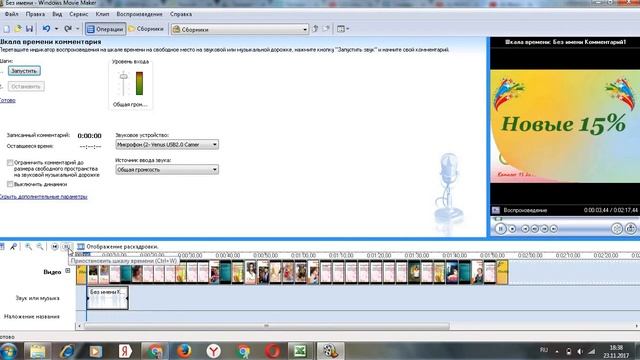
Task: Click the Запустить narration button
Action: tap(24, 71)
